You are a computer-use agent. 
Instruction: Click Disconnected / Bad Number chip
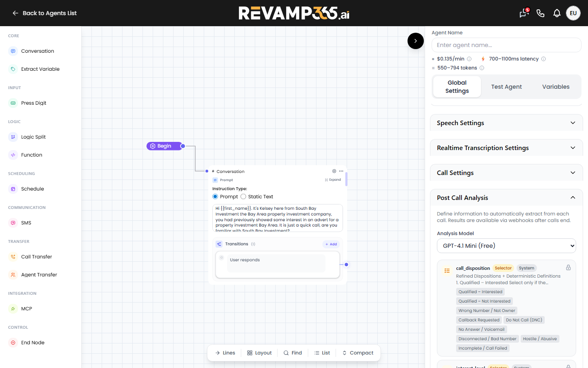point(488,339)
